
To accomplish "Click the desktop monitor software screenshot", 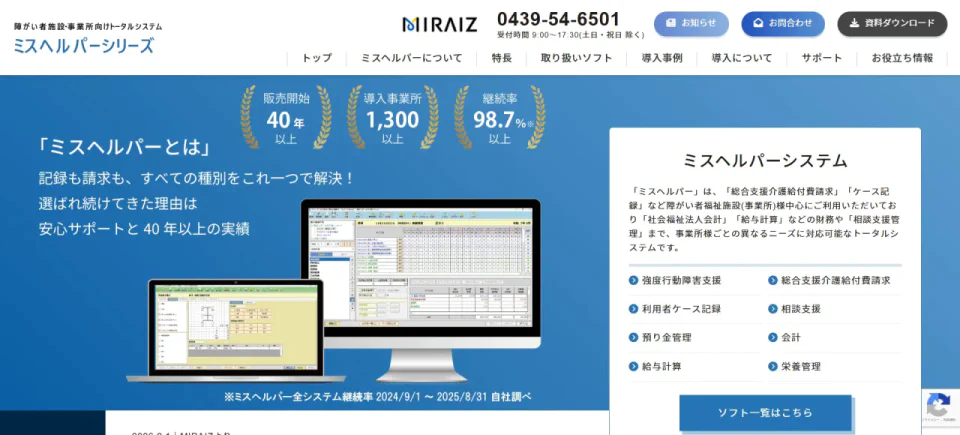I will coord(421,267).
